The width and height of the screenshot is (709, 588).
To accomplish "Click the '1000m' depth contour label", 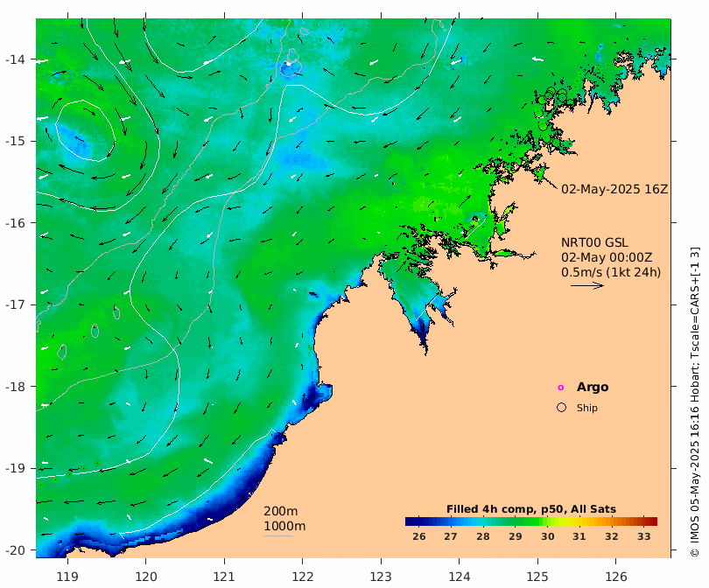I will point(284,526).
